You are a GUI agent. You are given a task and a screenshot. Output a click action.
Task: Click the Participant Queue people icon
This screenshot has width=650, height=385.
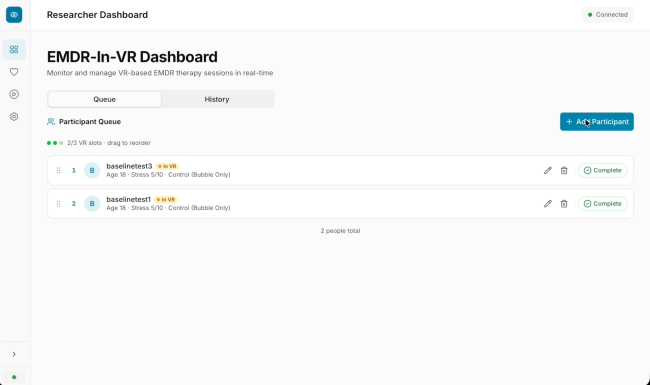point(51,121)
